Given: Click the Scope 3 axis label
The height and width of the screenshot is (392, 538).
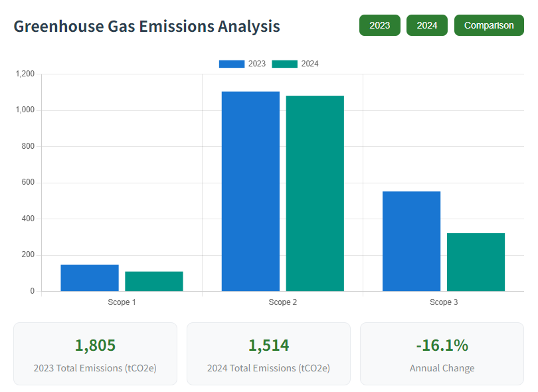Looking at the screenshot, I should click(x=444, y=302).
